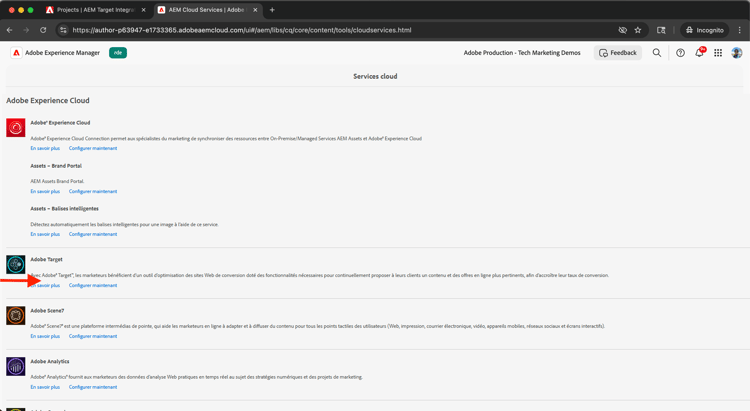Open the solutions grid switcher icon

(x=718, y=53)
